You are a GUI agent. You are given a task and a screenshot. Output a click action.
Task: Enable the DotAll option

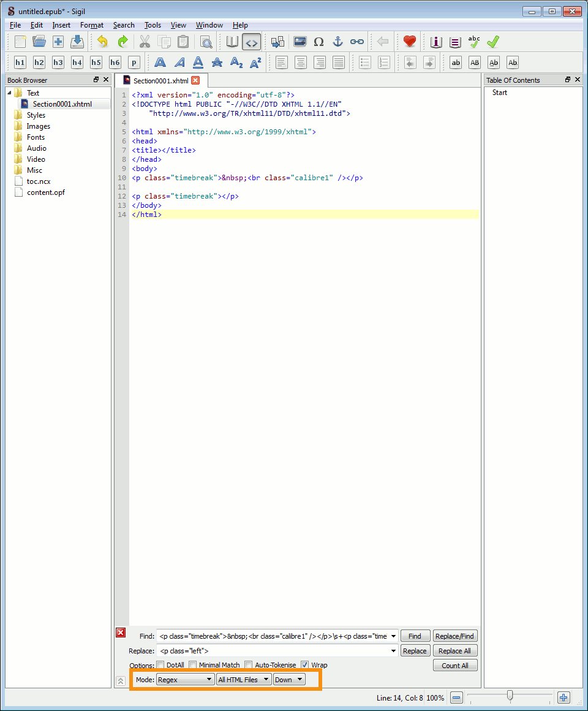[x=160, y=665]
